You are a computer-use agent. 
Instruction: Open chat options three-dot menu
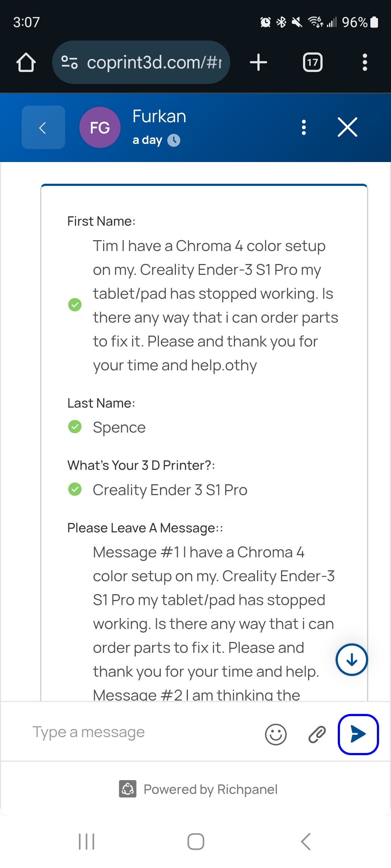304,127
